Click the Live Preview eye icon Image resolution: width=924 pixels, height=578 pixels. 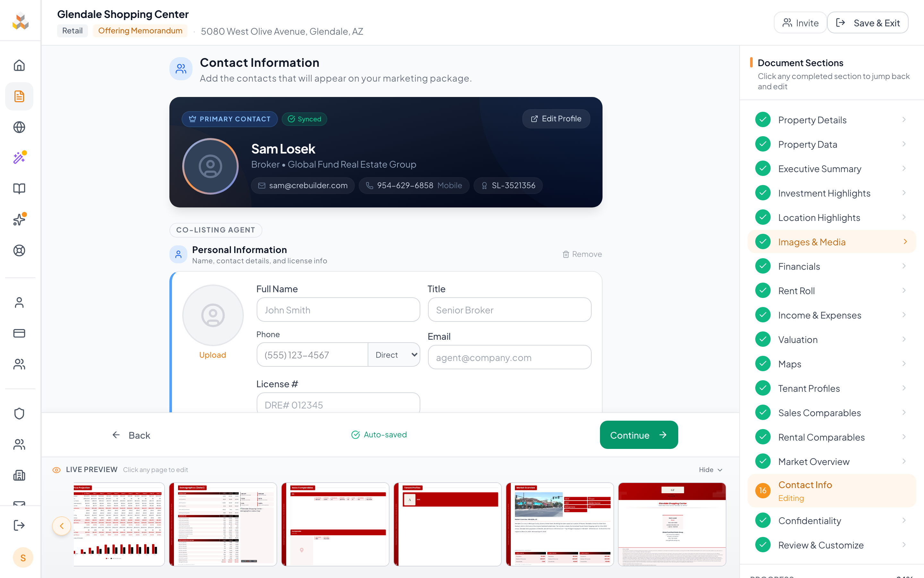coord(56,470)
